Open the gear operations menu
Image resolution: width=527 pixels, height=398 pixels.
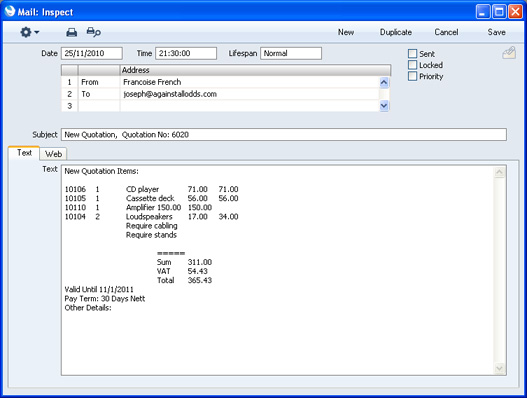click(30, 32)
